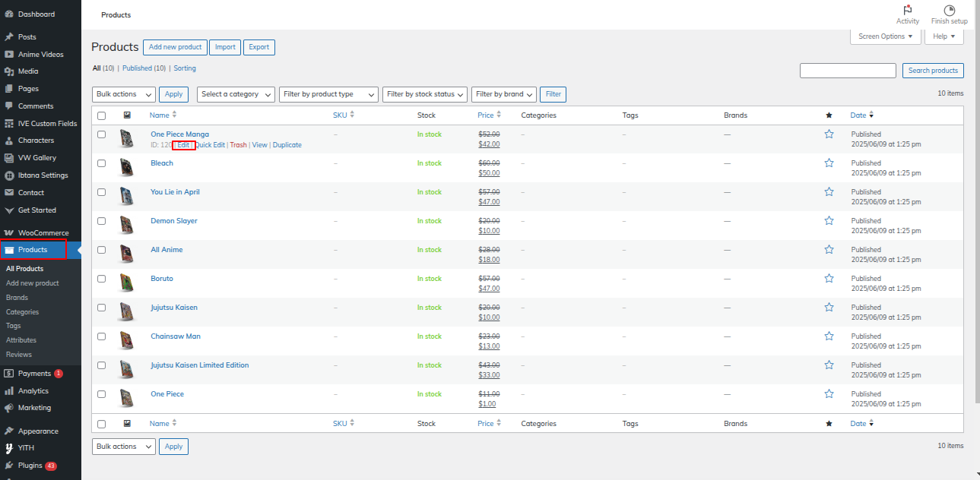Open Categories in the Products submenu

pyautogui.click(x=22, y=312)
